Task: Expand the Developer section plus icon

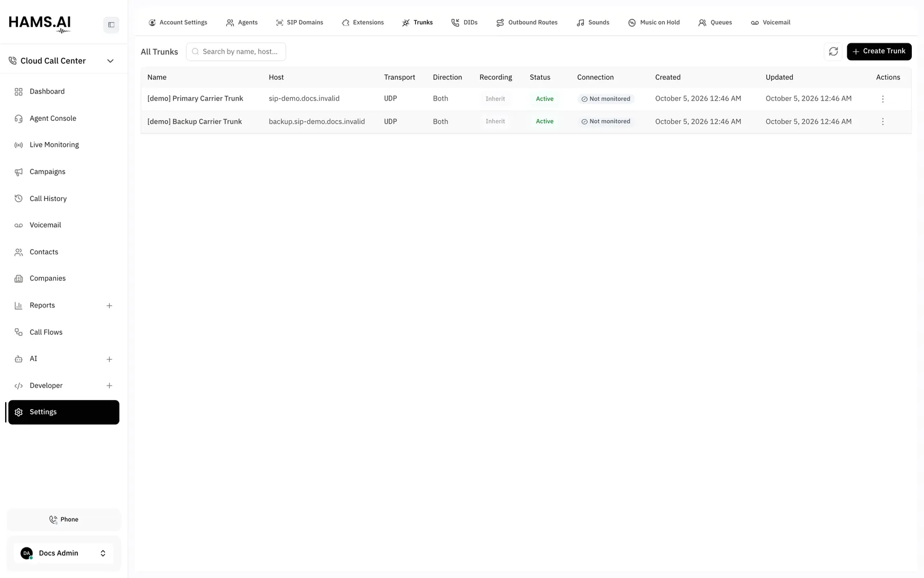Action: 109,386
